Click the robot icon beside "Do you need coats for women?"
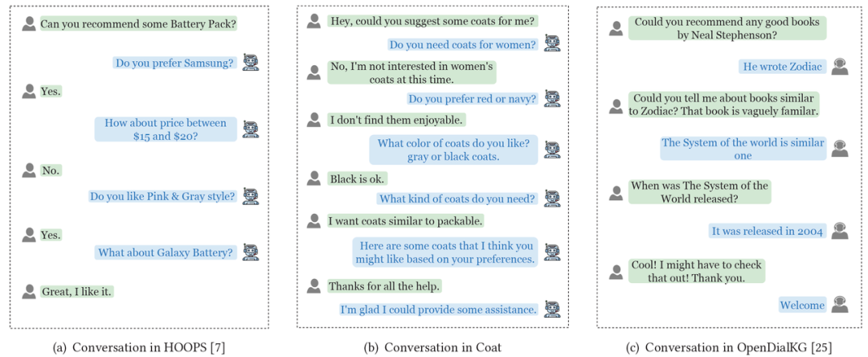 coord(551,43)
